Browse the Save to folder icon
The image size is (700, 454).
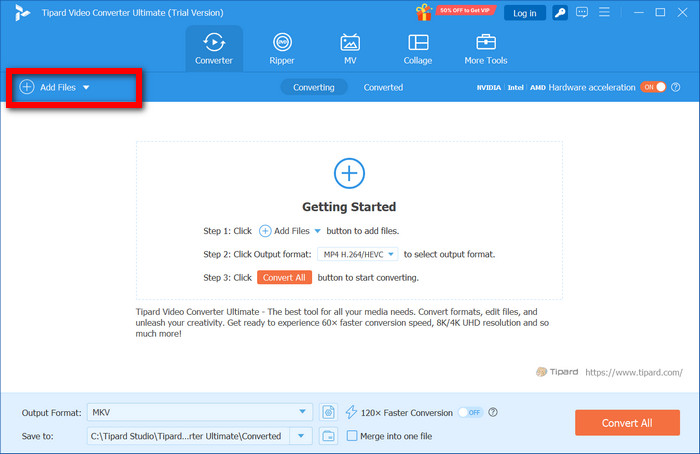click(329, 436)
